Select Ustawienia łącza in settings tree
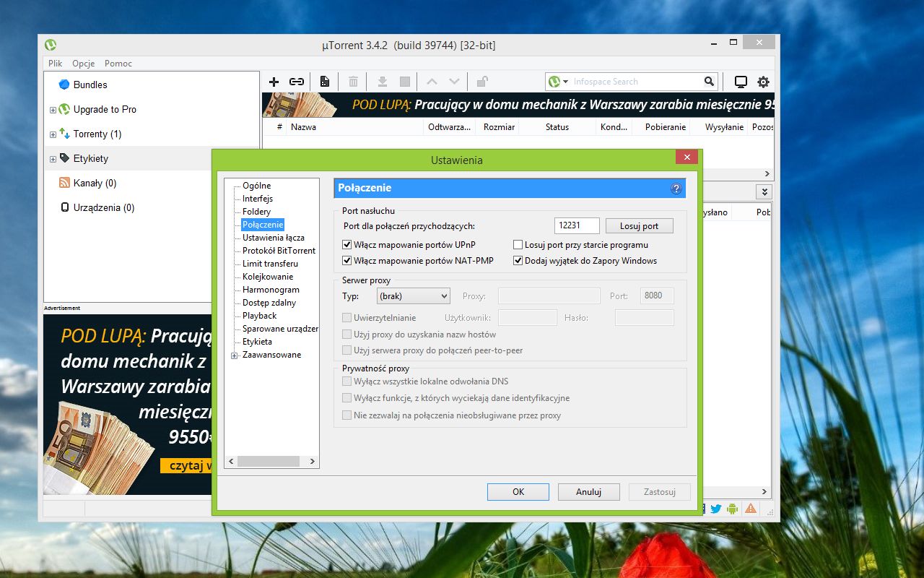 [x=274, y=238]
